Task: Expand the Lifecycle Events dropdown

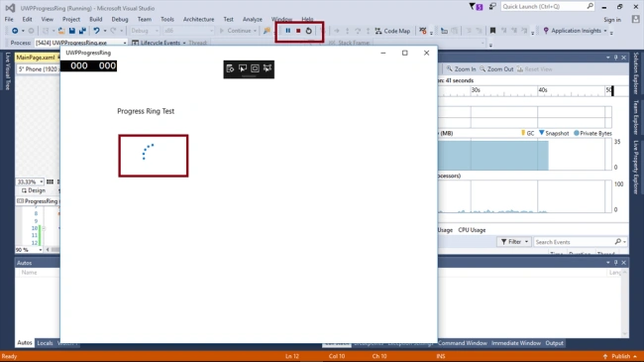Action: point(184,43)
